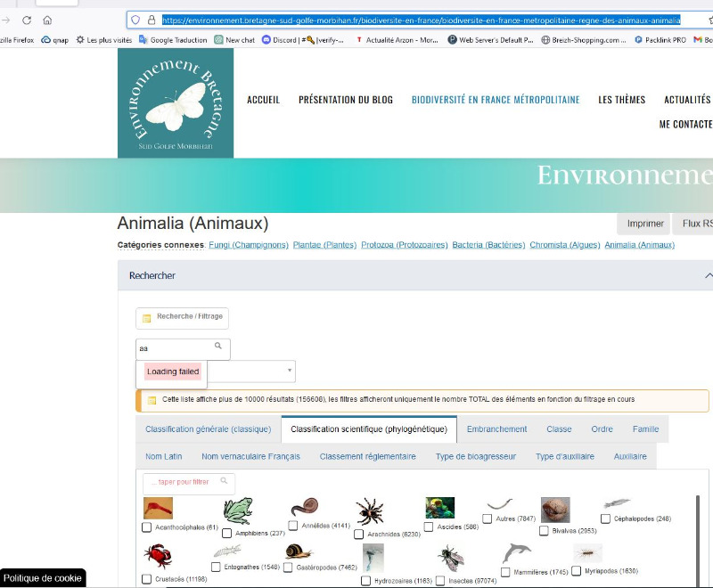Open Présentation du blog menu item
The image size is (713, 588).
pyautogui.click(x=346, y=100)
